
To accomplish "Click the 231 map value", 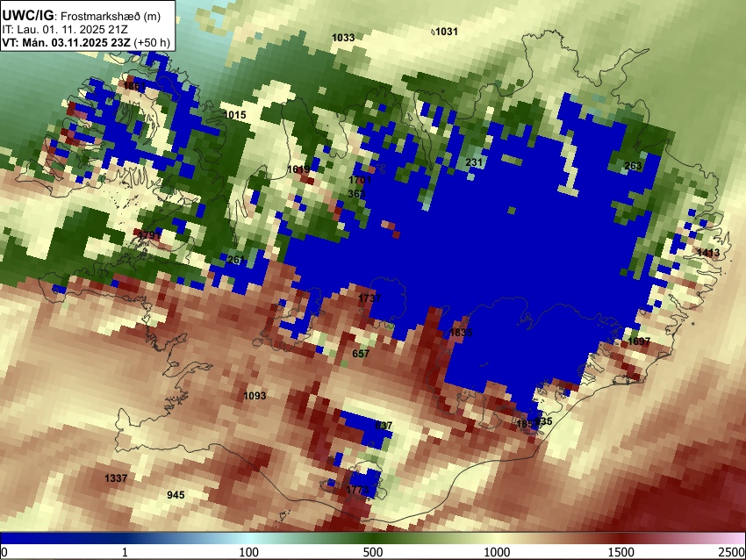I will point(474,162).
